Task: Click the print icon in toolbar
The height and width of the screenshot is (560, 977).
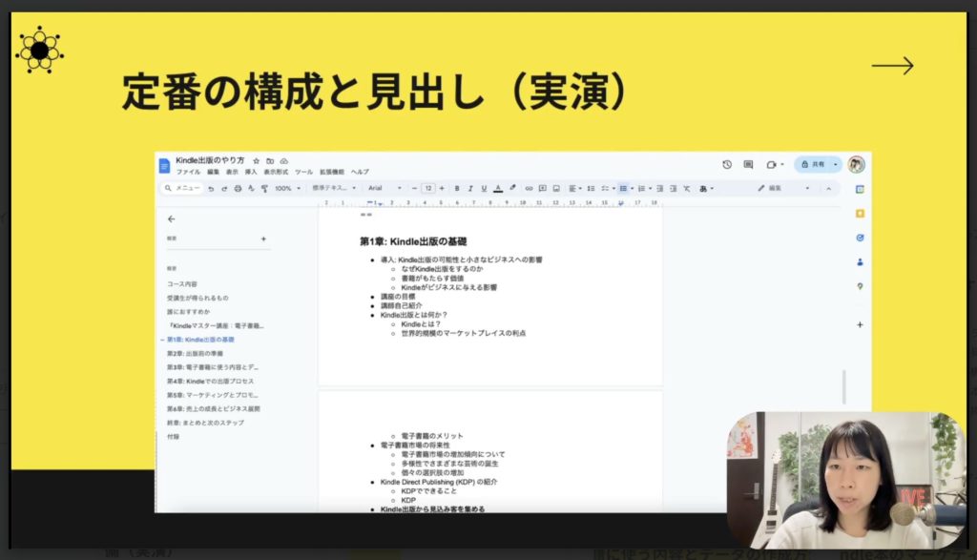Action: pyautogui.click(x=238, y=189)
